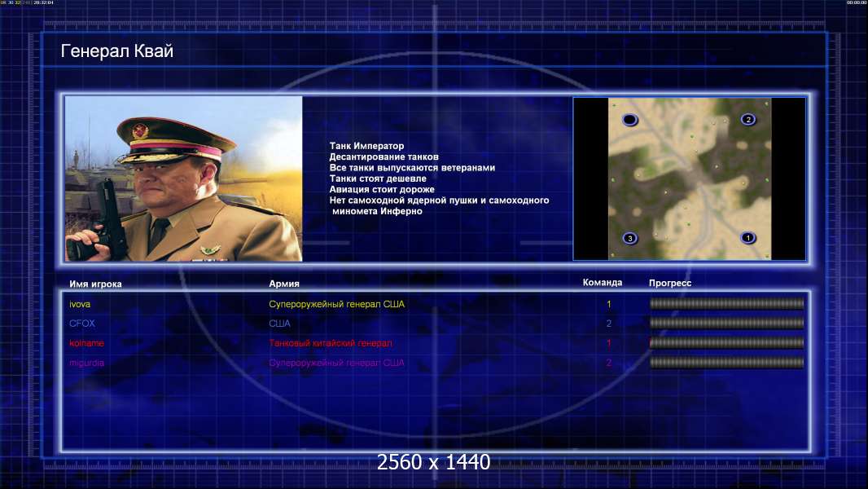The height and width of the screenshot is (489, 868).
Task: Click team number for ivova
Action: pos(609,304)
